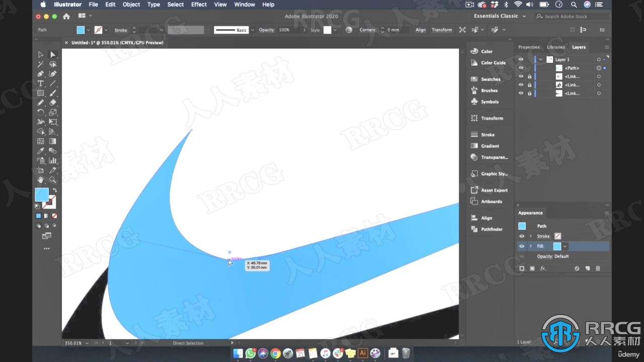Hide the third <Link...> sublayer
The height and width of the screenshot is (362, 644).
(x=521, y=93)
